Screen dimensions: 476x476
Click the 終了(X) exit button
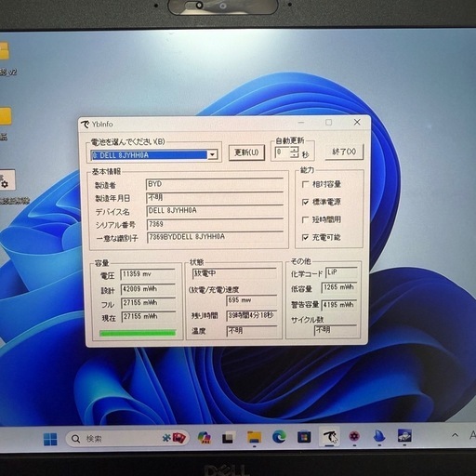344,152
